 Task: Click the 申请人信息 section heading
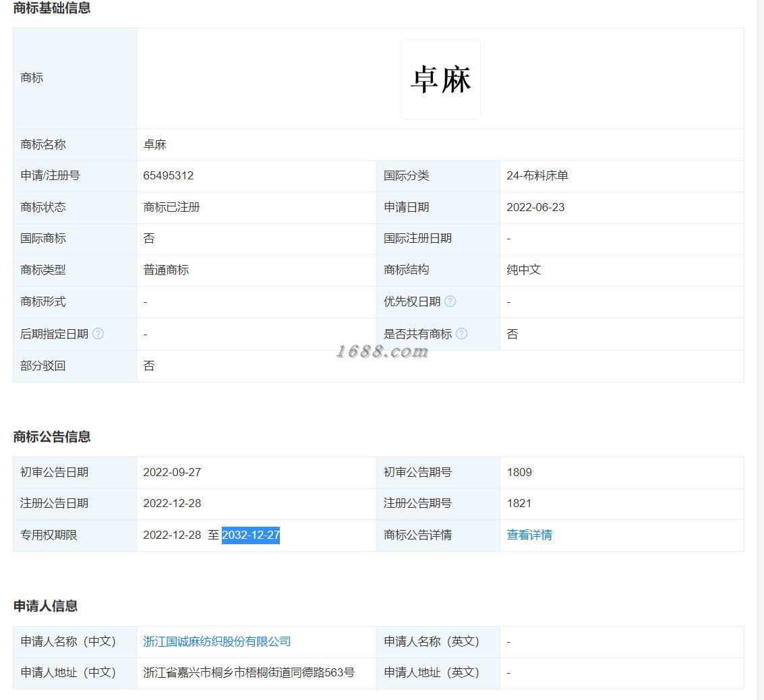pos(45,606)
